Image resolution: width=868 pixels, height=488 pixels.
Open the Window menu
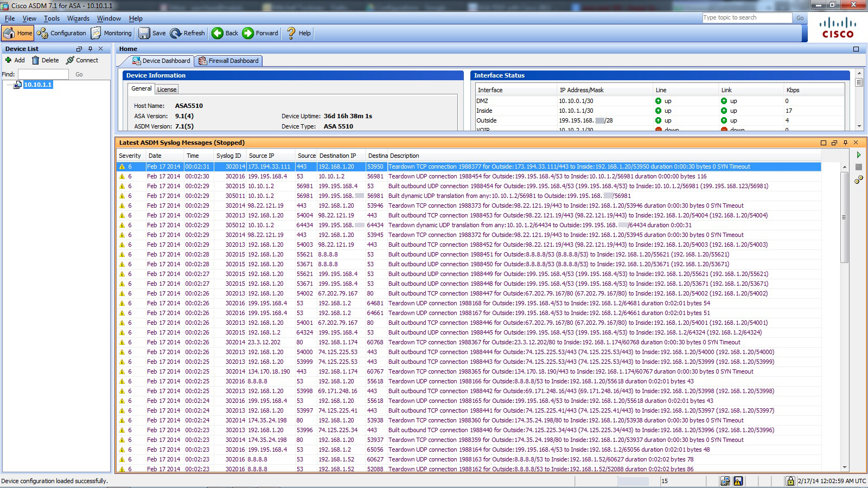[x=109, y=18]
